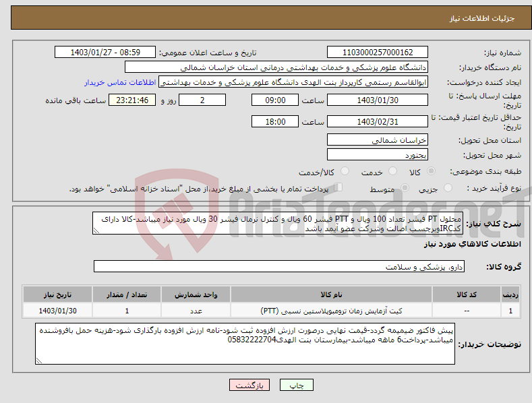Click the ساعت باقی مانده label

click(76, 101)
